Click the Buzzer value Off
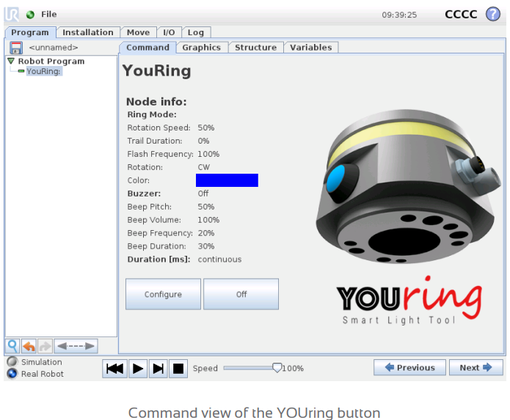This screenshot has width=510, height=420. 203,194
